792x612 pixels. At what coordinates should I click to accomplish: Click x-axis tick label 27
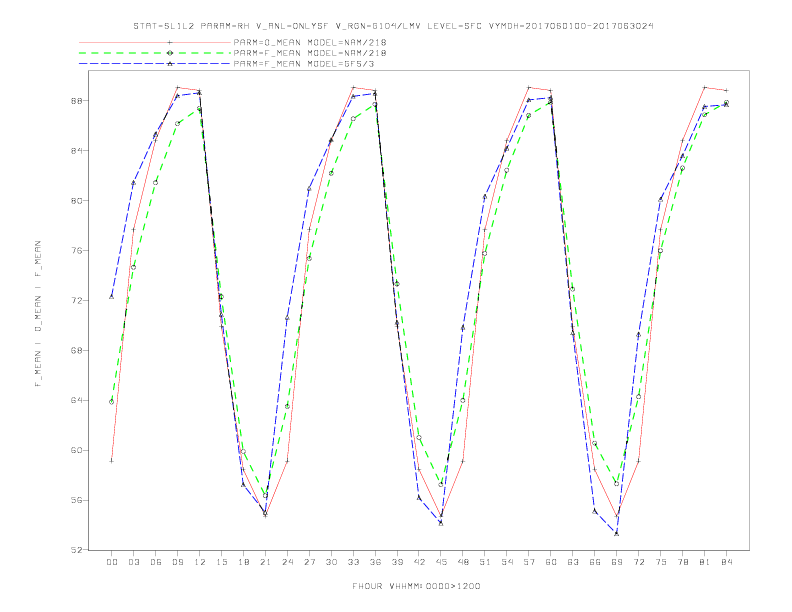pyautogui.click(x=309, y=562)
